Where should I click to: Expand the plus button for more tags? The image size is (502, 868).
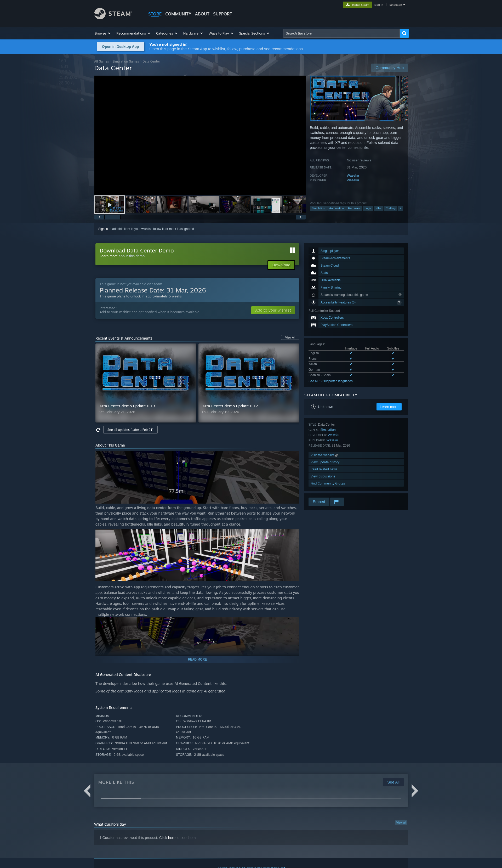401,208
